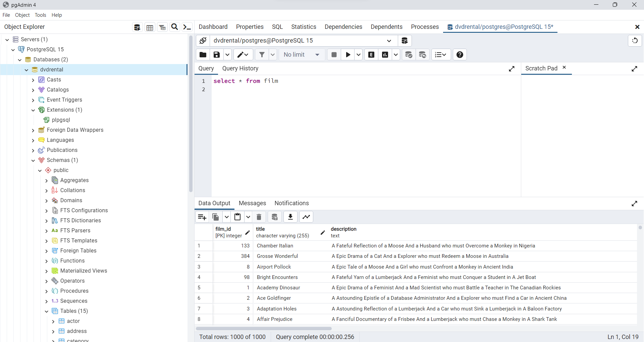The image size is (644, 342).
Task: Expand the Functions node
Action: (x=47, y=261)
